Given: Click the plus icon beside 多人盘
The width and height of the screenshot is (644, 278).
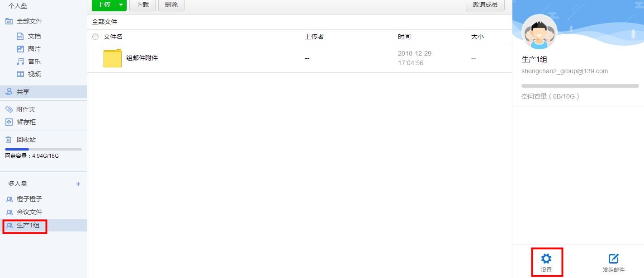Looking at the screenshot, I should pyautogui.click(x=78, y=184).
